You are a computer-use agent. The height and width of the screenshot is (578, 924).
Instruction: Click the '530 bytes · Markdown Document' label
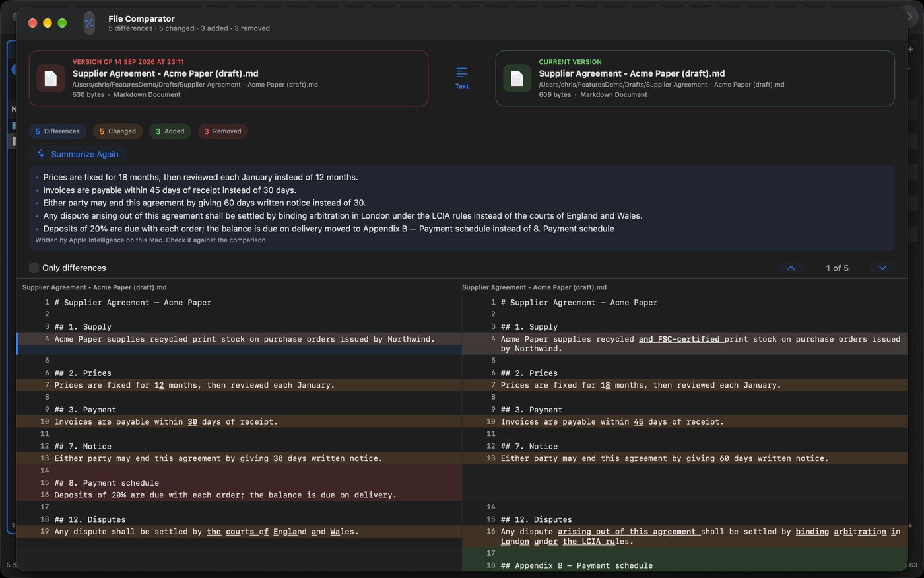coord(126,95)
